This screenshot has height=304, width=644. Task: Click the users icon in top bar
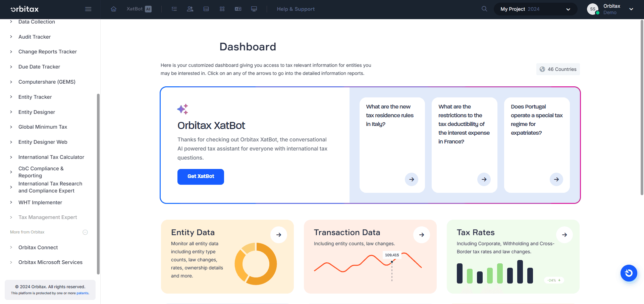click(x=190, y=9)
